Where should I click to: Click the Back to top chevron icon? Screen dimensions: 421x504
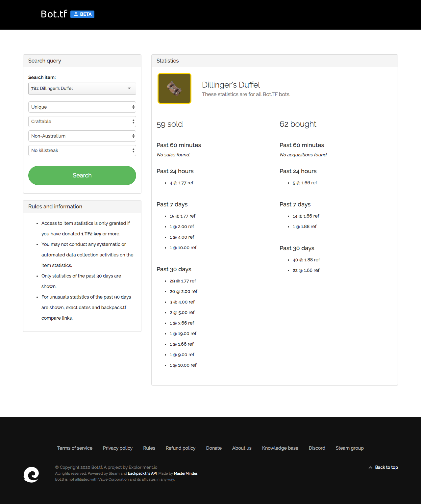tap(370, 467)
